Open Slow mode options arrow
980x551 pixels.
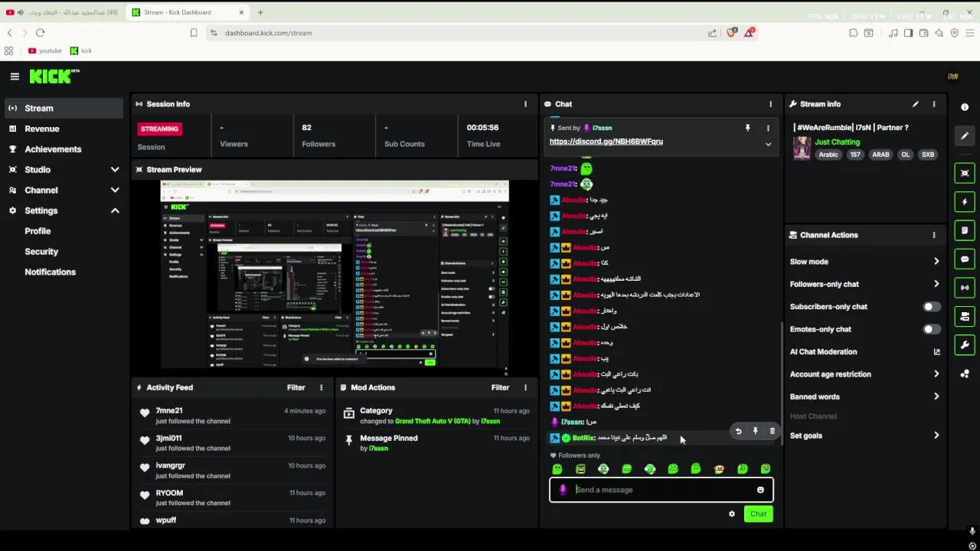(936, 262)
